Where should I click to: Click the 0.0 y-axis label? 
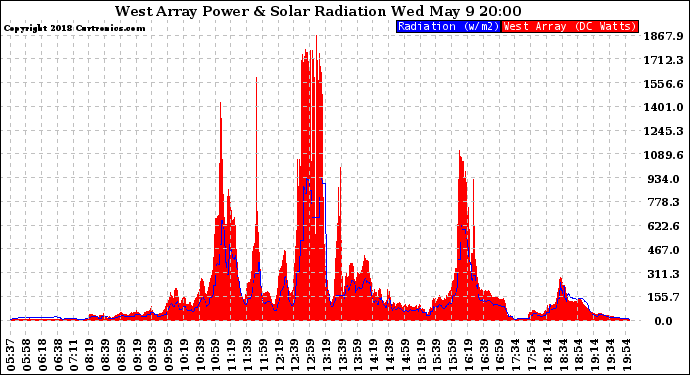664,321
